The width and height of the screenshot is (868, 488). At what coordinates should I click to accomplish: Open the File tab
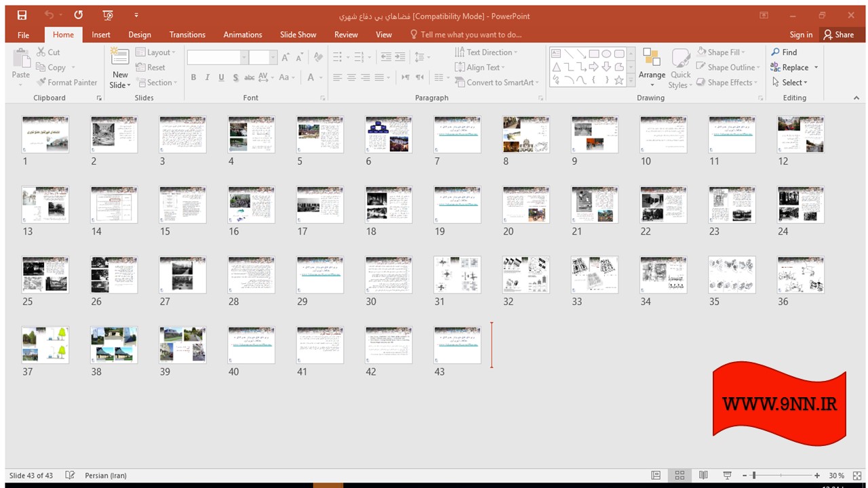[23, 35]
